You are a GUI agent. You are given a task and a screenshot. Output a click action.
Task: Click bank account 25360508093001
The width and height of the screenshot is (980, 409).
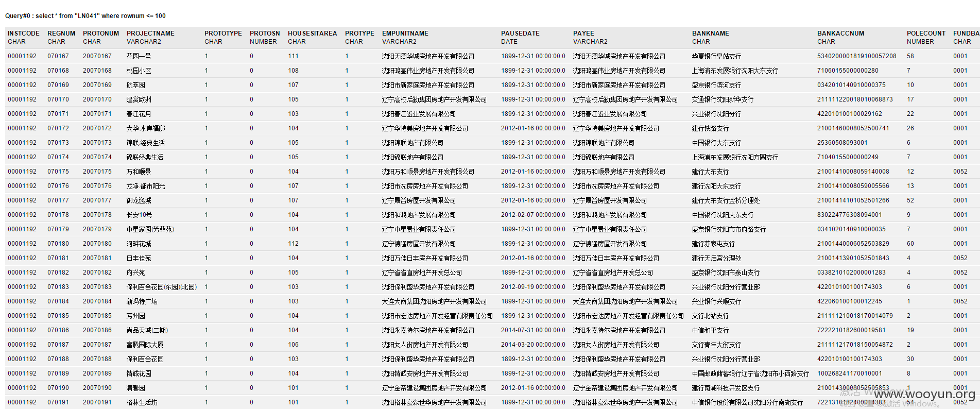(x=843, y=143)
